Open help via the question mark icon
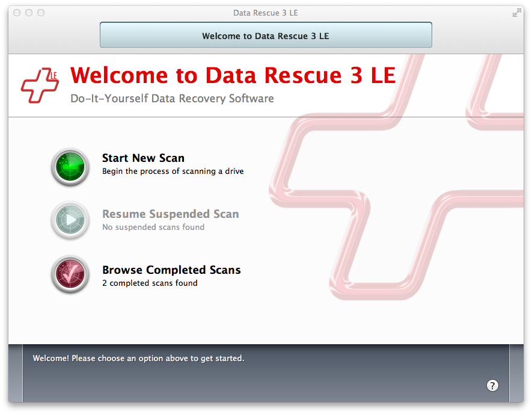The width and height of the screenshot is (532, 414). pyautogui.click(x=492, y=386)
